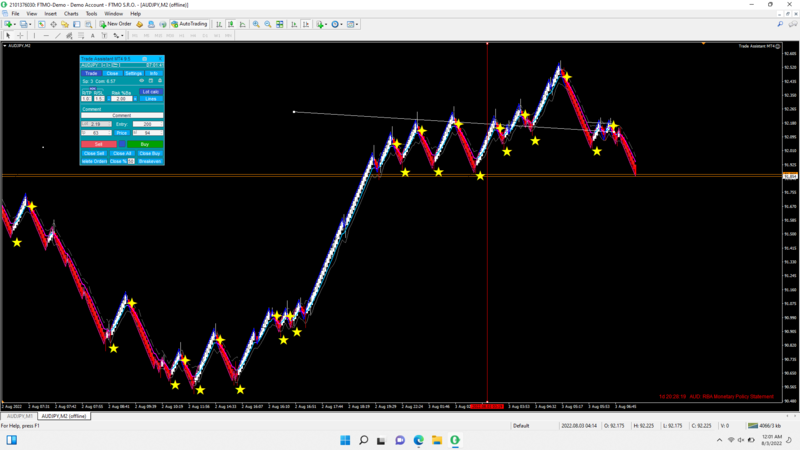Select the trendline drawing tool
The height and width of the screenshot is (450, 800).
[x=58, y=36]
